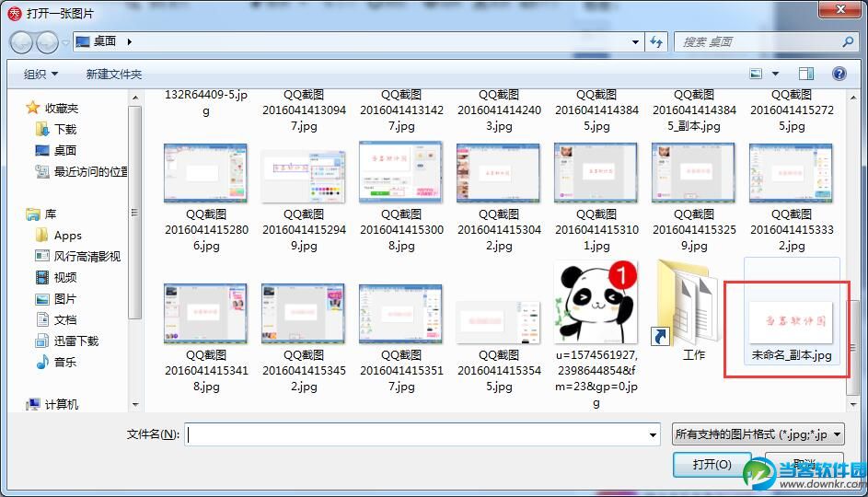
Task: Click the search magnifier icon
Action: point(848,42)
